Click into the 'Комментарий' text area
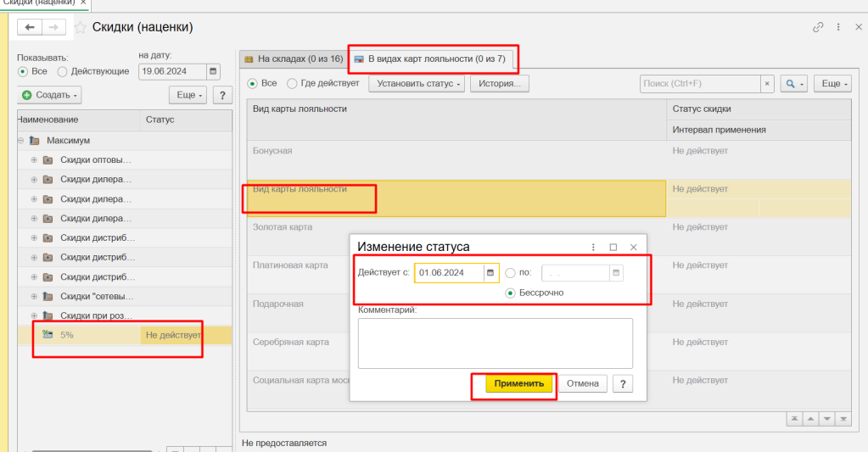The height and width of the screenshot is (452, 868). [495, 343]
